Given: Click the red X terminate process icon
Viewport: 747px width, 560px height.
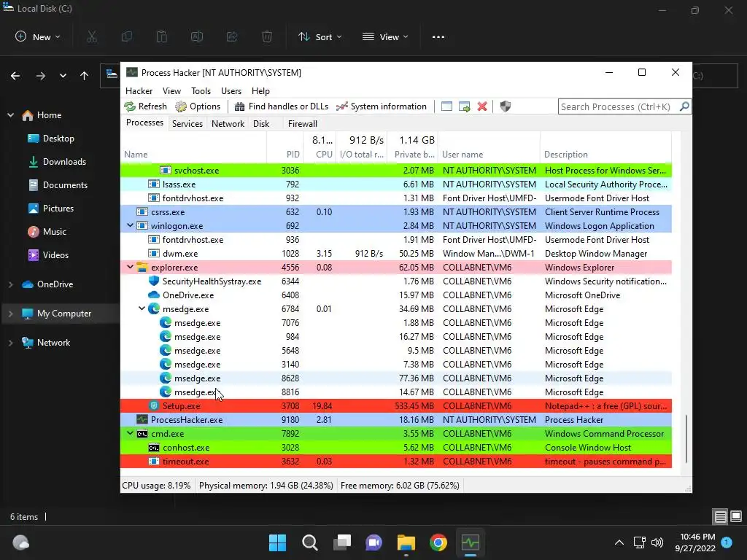Looking at the screenshot, I should (x=482, y=106).
